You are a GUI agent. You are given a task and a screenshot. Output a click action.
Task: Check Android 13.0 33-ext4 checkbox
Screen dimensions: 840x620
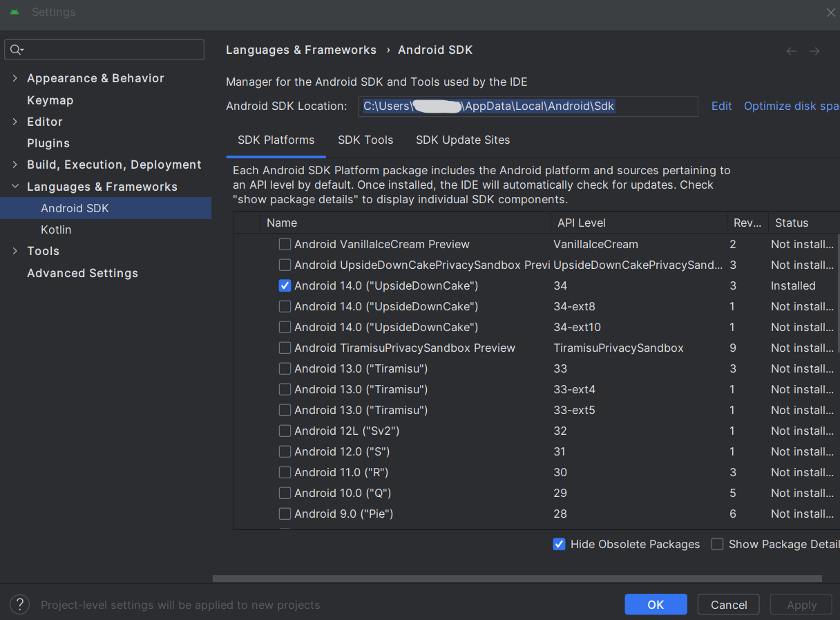point(285,389)
